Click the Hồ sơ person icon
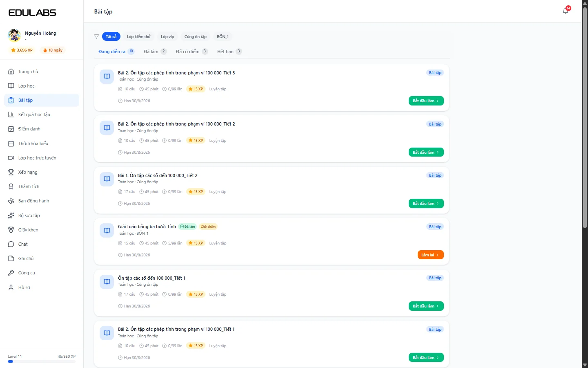The height and width of the screenshot is (368, 588). pyautogui.click(x=11, y=287)
